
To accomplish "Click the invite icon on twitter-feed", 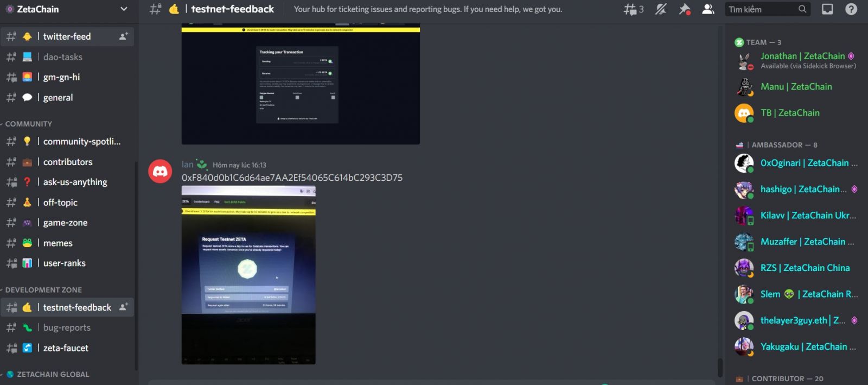I will 124,36.
